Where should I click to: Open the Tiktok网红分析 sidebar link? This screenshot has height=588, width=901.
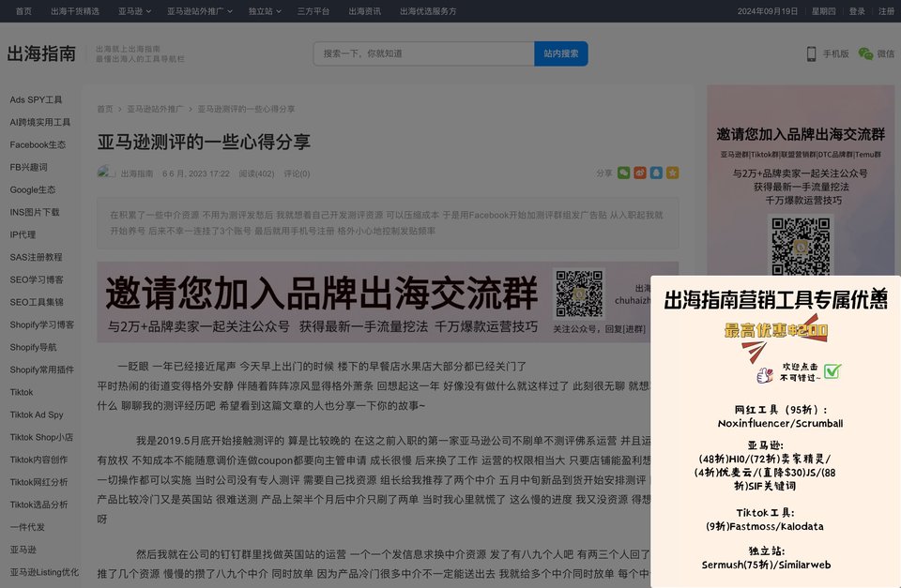38,482
